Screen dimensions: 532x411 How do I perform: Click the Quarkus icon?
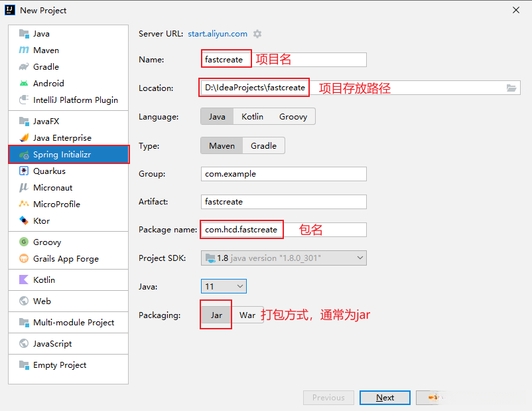coord(24,171)
